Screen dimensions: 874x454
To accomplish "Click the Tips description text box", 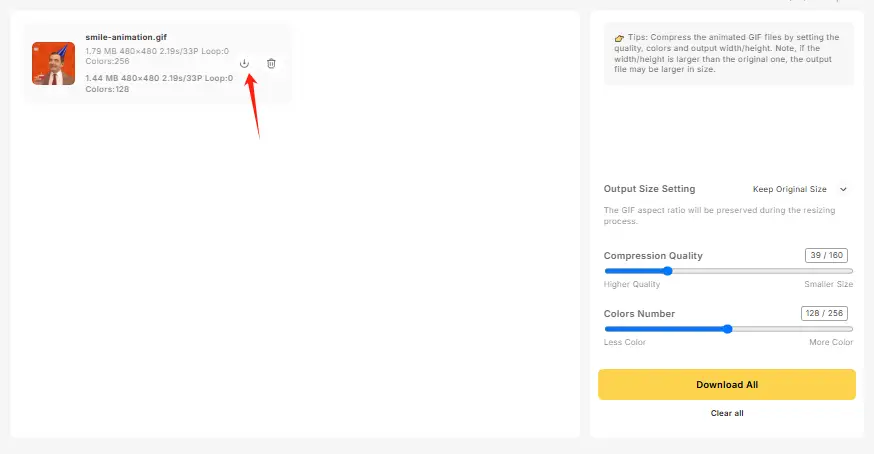I will click(x=729, y=54).
